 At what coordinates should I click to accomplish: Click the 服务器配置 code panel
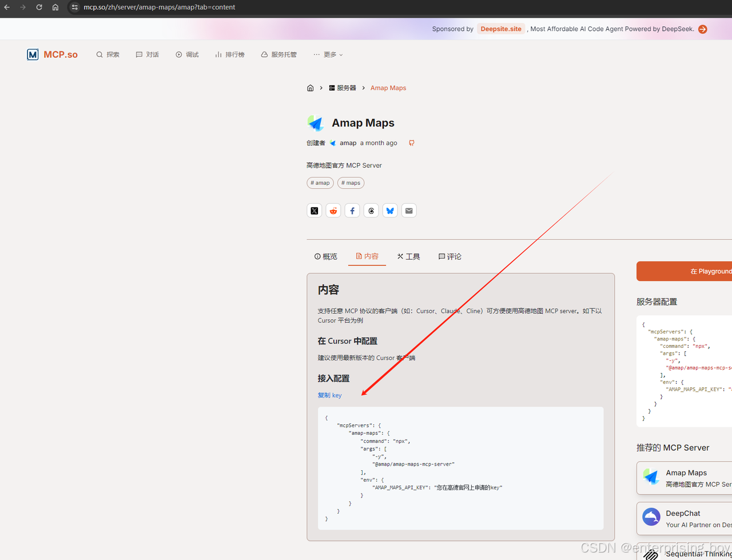coord(685,371)
